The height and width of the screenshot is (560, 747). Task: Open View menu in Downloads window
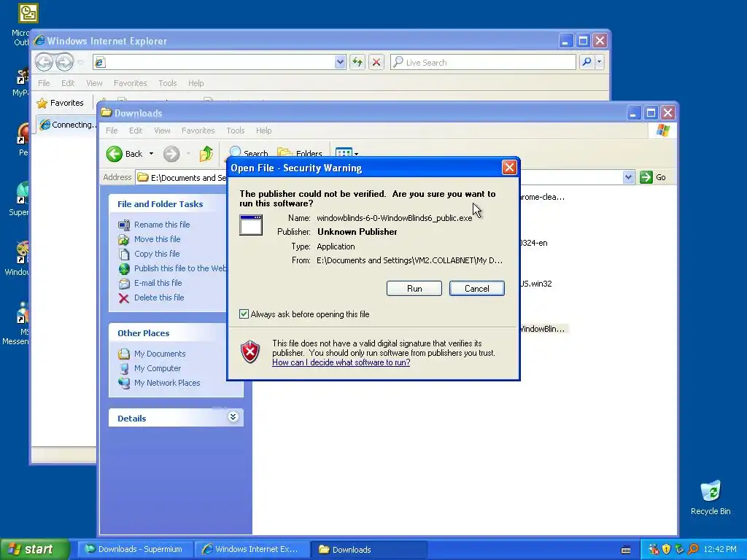point(162,131)
